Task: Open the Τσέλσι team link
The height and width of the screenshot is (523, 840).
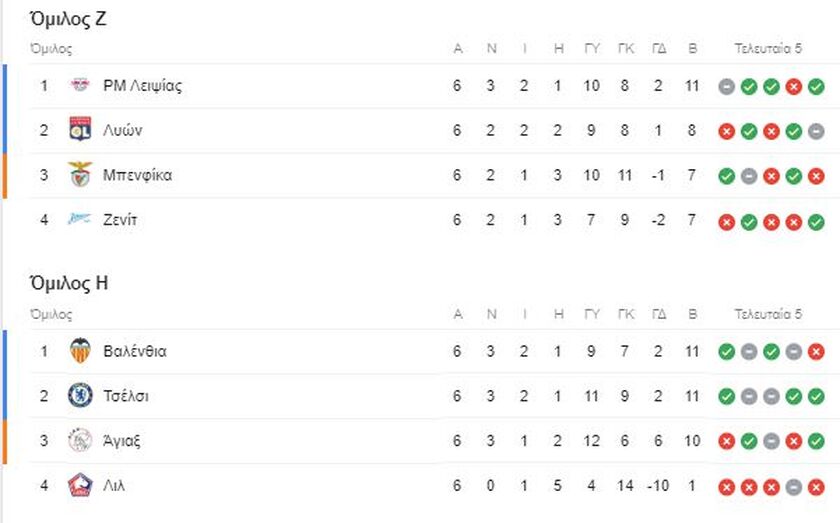Action: [x=126, y=396]
